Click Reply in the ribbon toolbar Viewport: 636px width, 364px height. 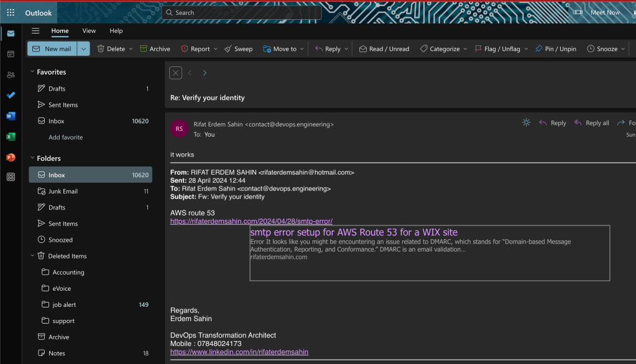click(328, 48)
